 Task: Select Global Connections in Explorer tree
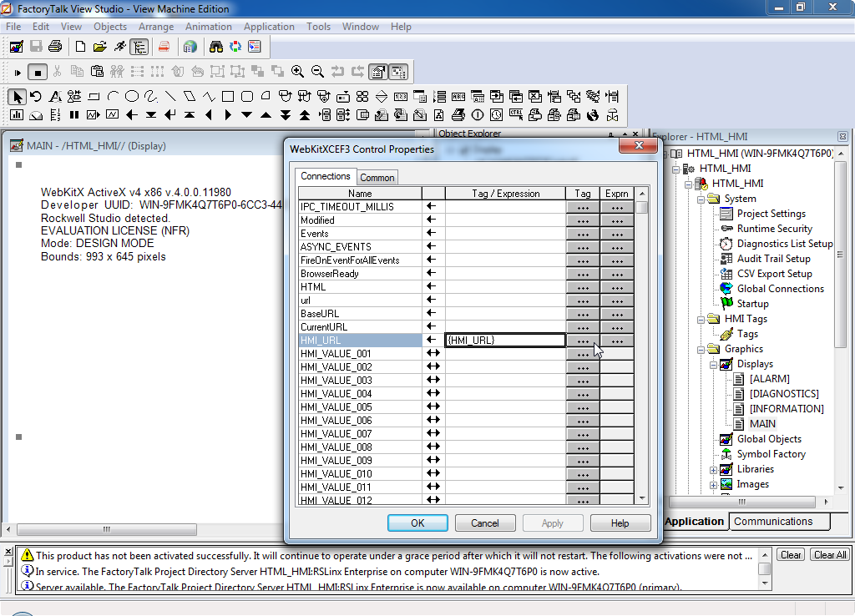tap(781, 289)
